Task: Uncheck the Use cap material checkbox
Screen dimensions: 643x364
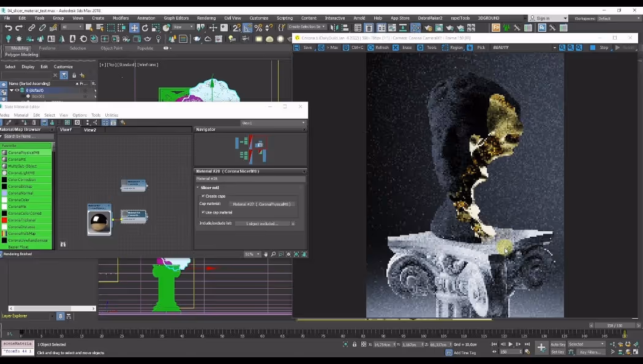Action: point(203,212)
